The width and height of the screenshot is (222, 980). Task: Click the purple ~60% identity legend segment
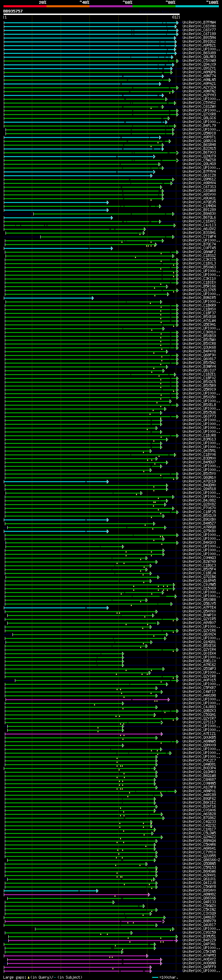tap(111, 6)
